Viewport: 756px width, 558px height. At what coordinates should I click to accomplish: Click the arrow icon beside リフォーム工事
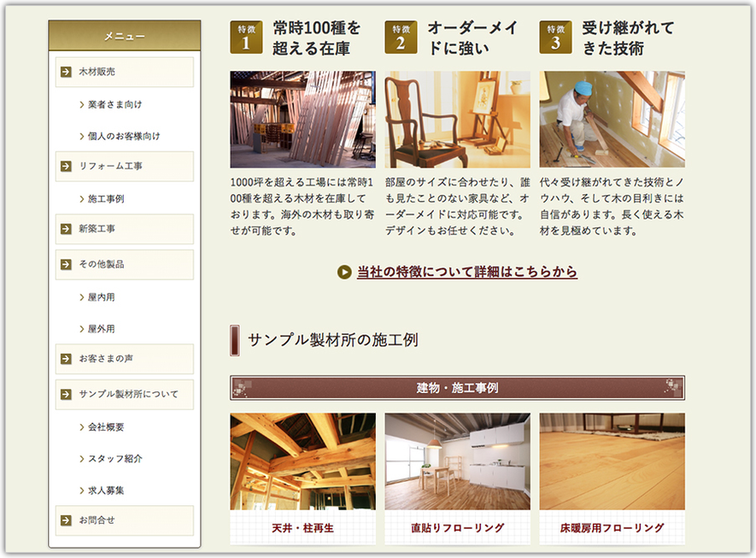[66, 166]
